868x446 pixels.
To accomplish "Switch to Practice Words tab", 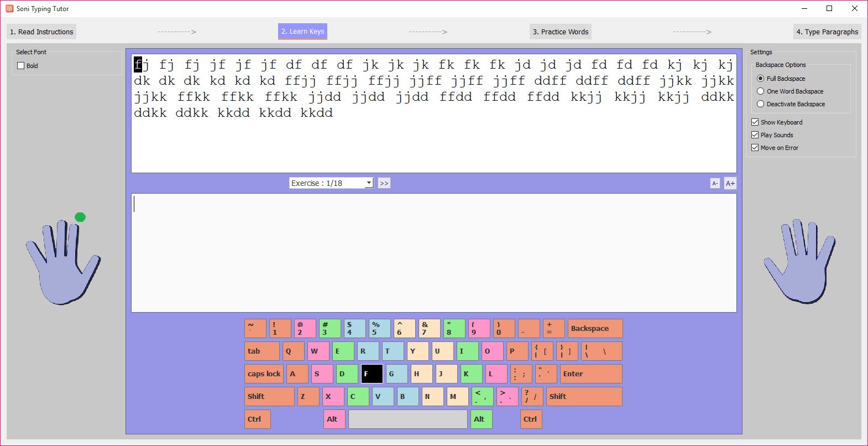I will (560, 32).
